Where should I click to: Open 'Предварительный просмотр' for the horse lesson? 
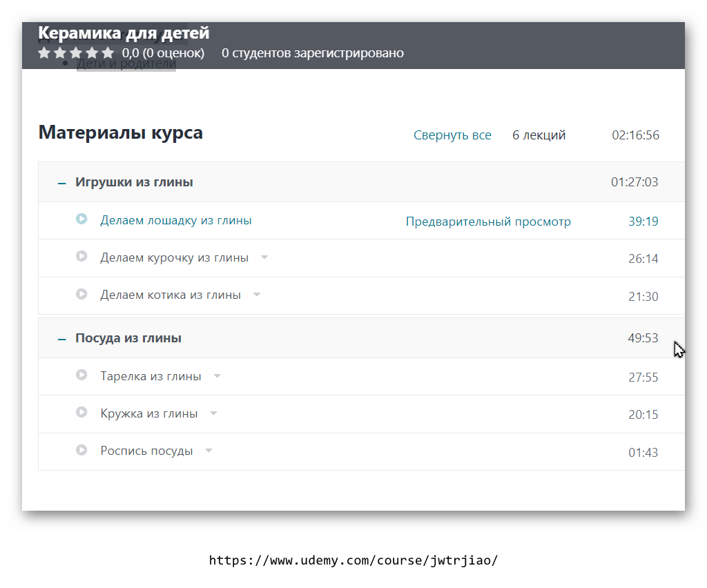[488, 221]
